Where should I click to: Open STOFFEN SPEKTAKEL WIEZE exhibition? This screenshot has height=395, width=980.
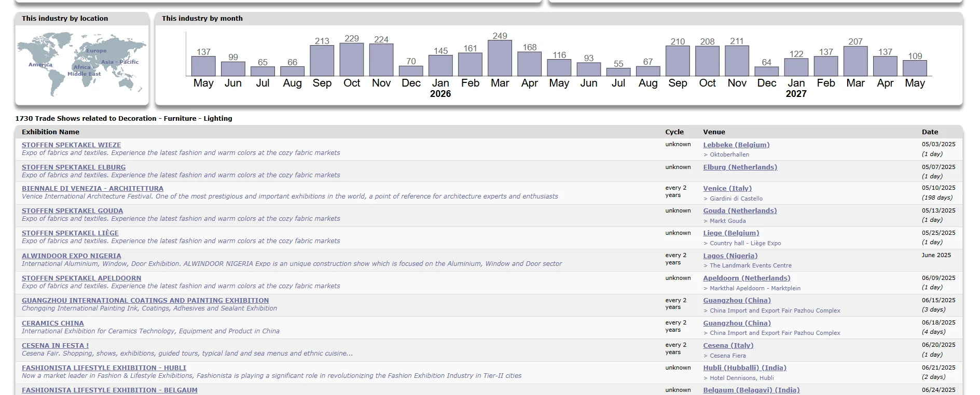coord(71,145)
